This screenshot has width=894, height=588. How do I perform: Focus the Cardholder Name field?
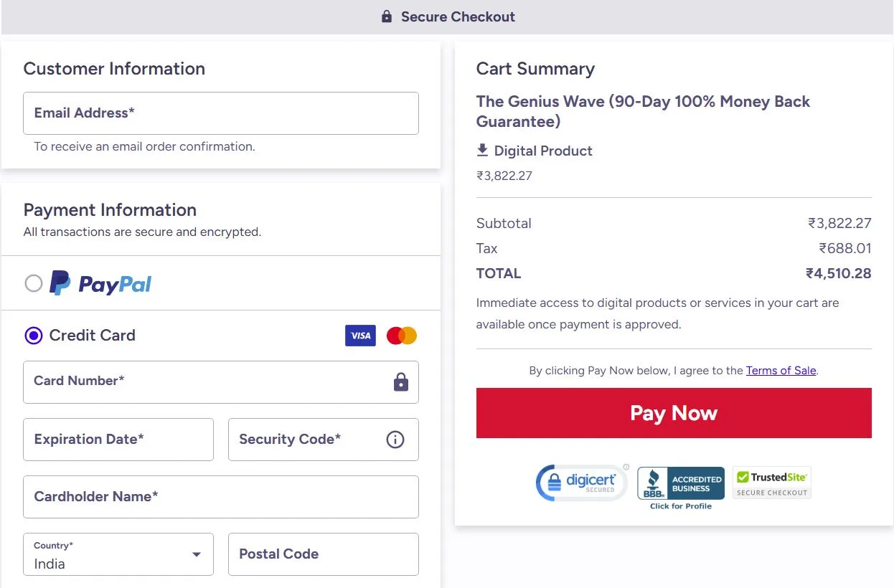tap(221, 497)
